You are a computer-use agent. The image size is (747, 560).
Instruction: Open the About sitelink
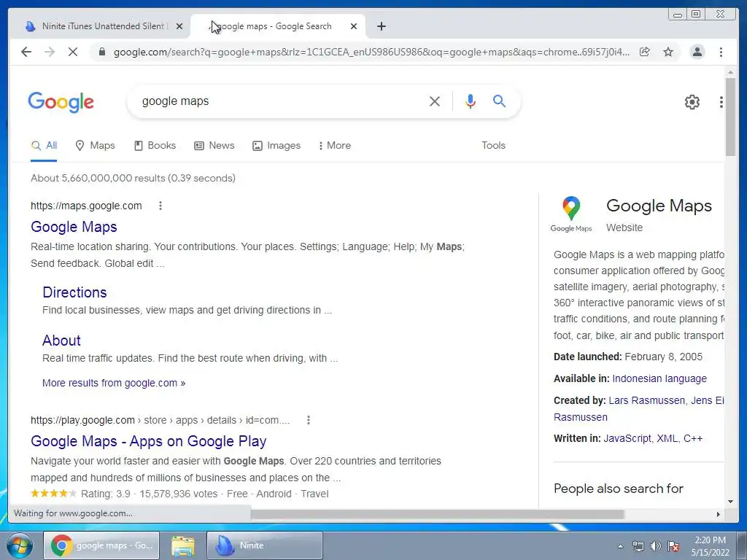61,341
